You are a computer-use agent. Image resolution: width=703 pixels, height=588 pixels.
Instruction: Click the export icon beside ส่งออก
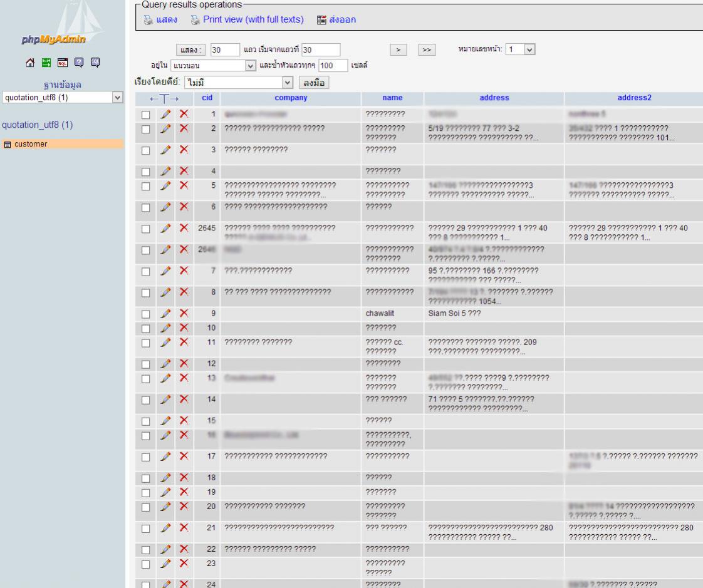pyautogui.click(x=321, y=20)
